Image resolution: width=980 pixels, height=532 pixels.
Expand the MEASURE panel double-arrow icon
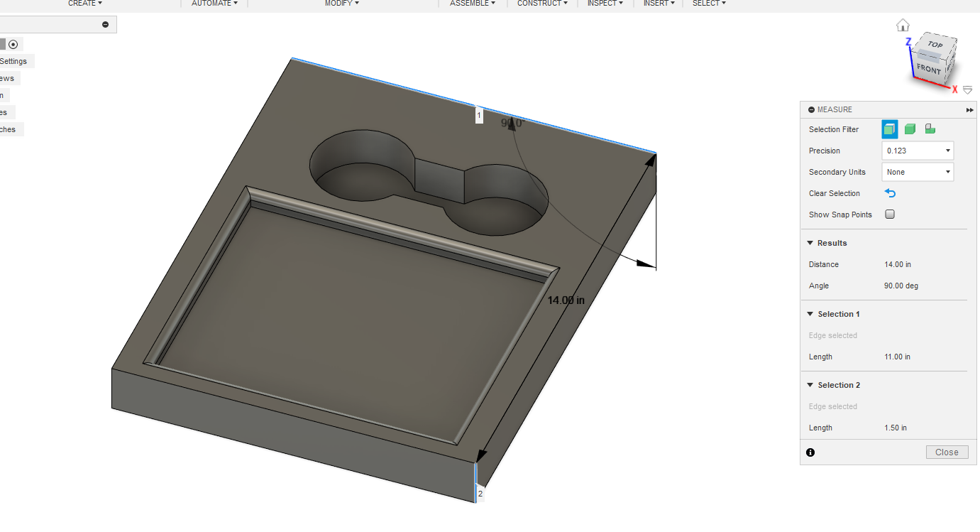coord(969,110)
